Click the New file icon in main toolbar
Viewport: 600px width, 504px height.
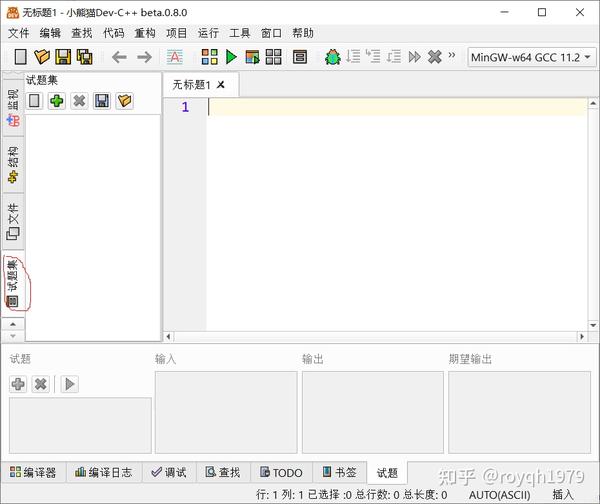coord(21,57)
